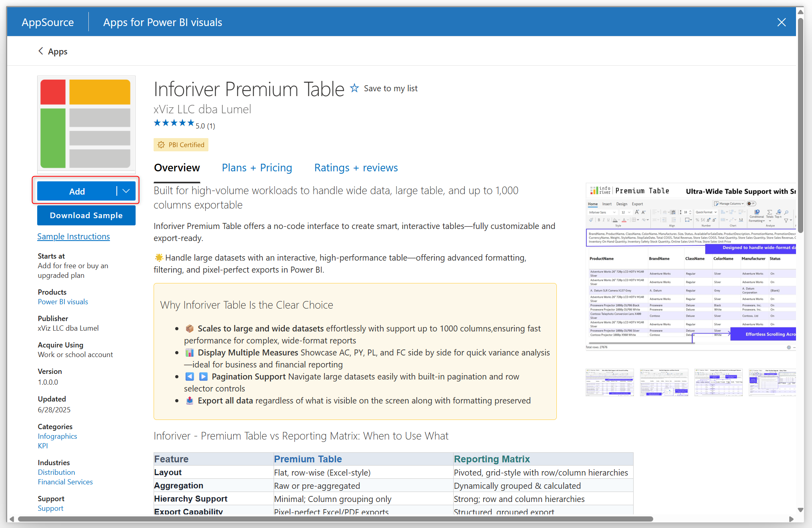
Task: Click the five-star rating
Action: [174, 123]
